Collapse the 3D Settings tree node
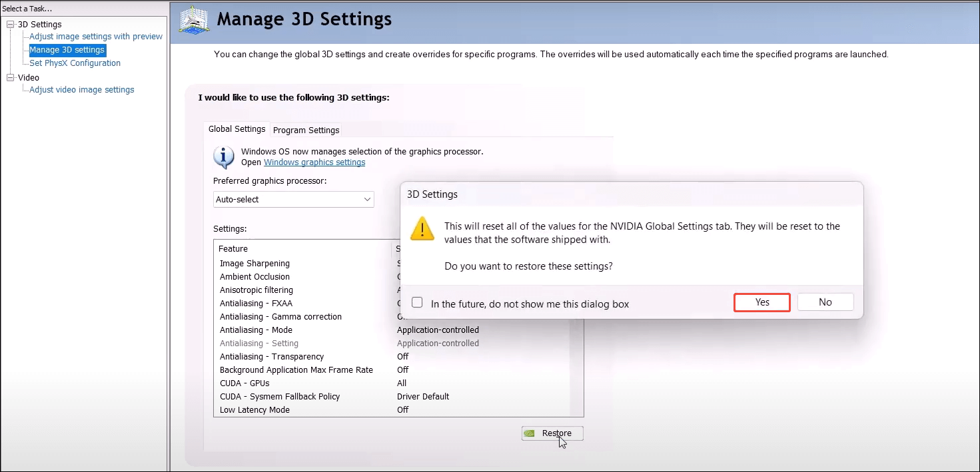The height and width of the screenshot is (472, 980). tap(10, 25)
